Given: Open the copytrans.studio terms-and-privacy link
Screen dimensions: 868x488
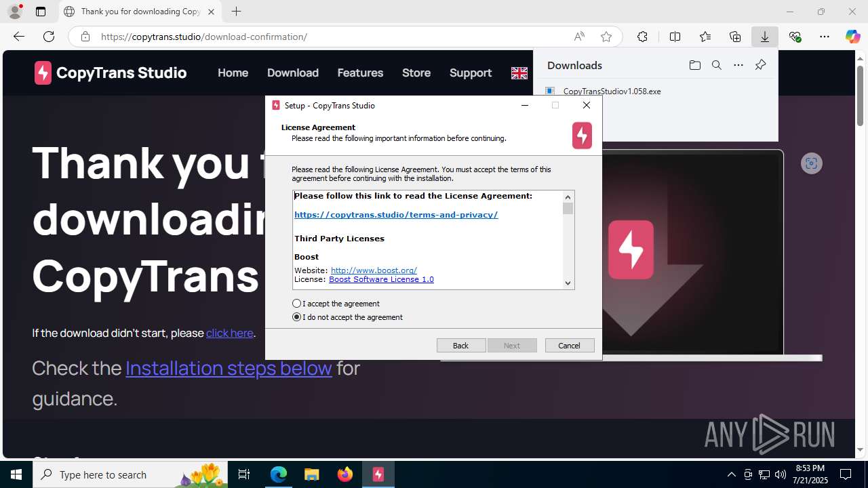Looking at the screenshot, I should (396, 215).
